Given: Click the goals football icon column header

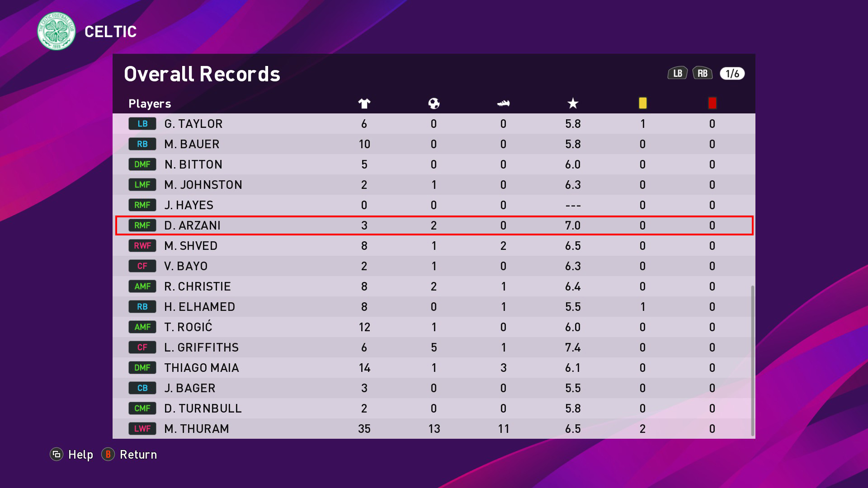Looking at the screenshot, I should pyautogui.click(x=434, y=103).
